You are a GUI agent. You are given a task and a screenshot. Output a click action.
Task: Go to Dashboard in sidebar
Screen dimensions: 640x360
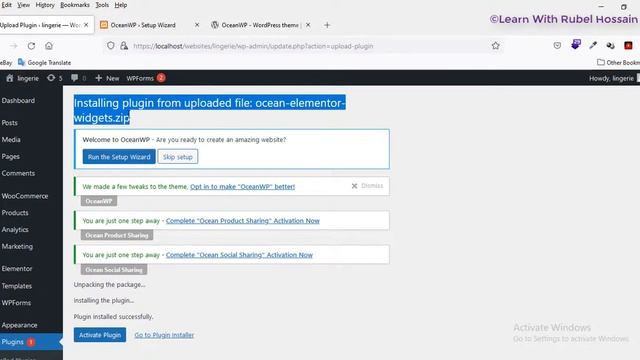tap(18, 100)
